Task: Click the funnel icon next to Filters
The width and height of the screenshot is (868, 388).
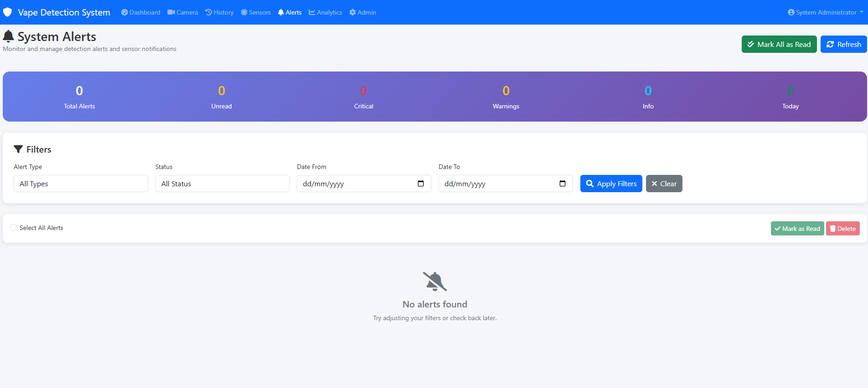Action: tap(18, 149)
